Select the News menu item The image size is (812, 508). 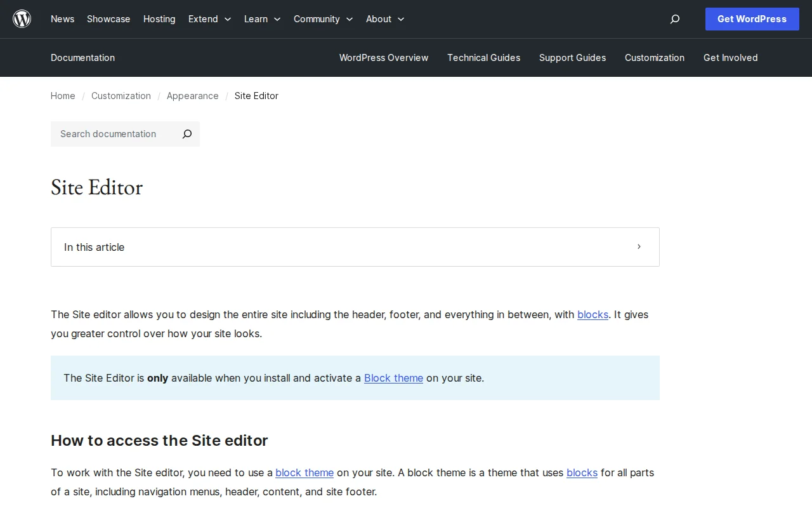(x=62, y=19)
